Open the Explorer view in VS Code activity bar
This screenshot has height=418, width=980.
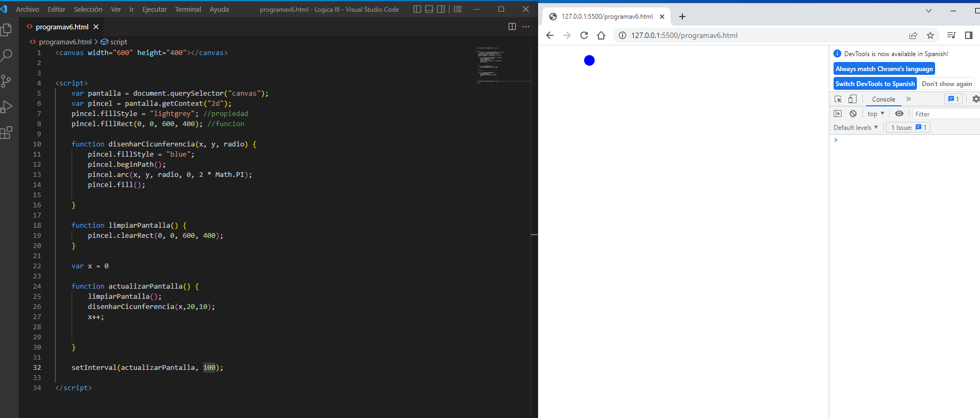[6, 30]
